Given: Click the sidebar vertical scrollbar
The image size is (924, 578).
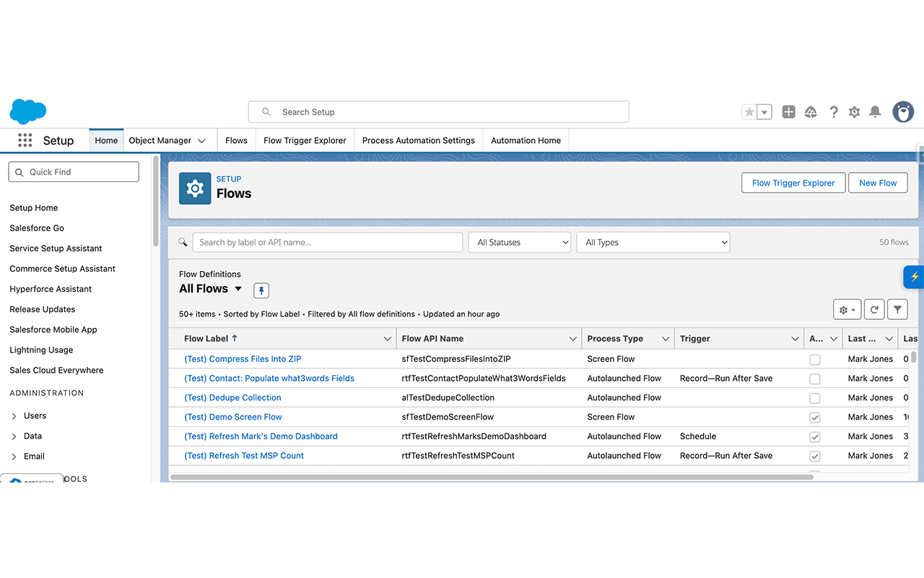Looking at the screenshot, I should (x=155, y=202).
